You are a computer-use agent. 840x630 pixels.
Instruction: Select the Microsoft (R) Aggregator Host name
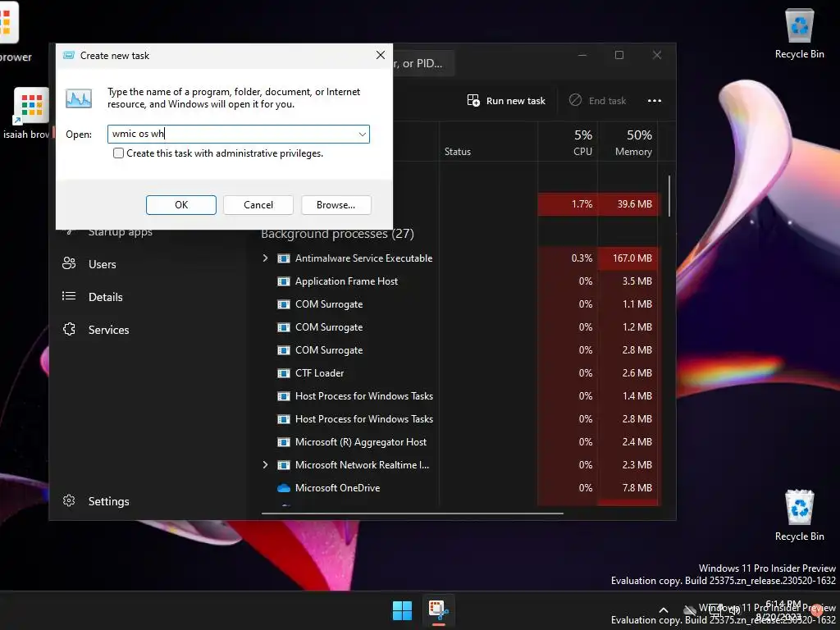(361, 442)
